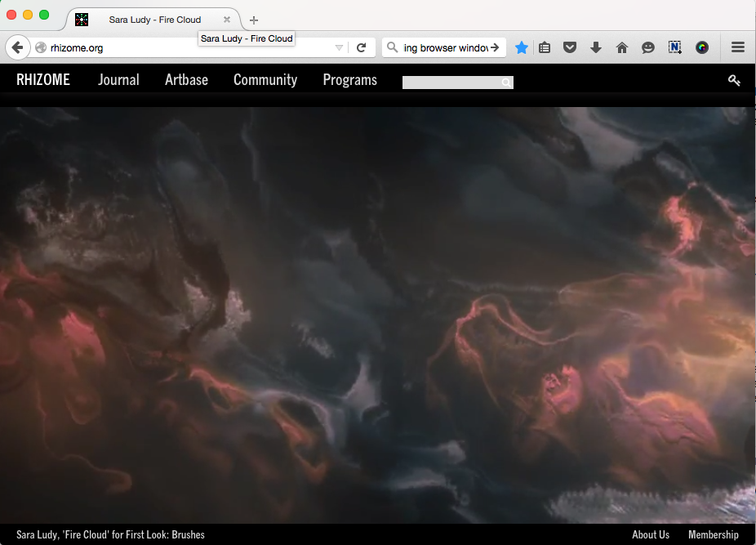The image size is (756, 545).
Task: Go back with the browser back arrow
Action: (x=18, y=47)
